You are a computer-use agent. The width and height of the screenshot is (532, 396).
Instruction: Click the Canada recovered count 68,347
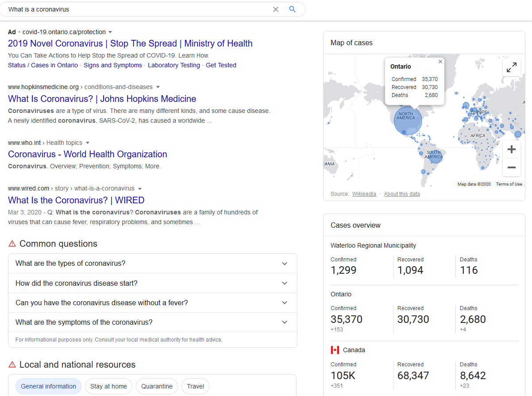[413, 376]
